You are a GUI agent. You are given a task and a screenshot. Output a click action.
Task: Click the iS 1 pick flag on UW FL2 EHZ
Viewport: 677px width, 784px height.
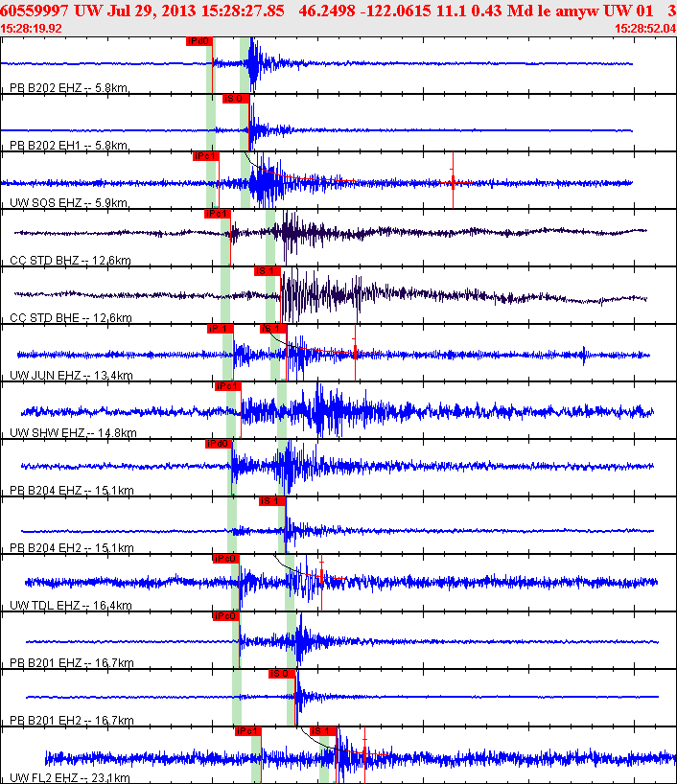click(323, 731)
